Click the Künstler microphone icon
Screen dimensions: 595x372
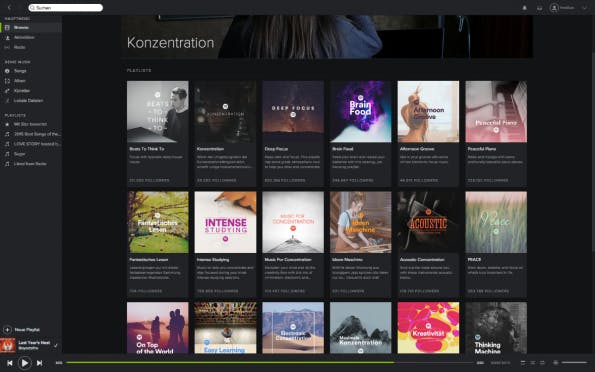(7, 91)
